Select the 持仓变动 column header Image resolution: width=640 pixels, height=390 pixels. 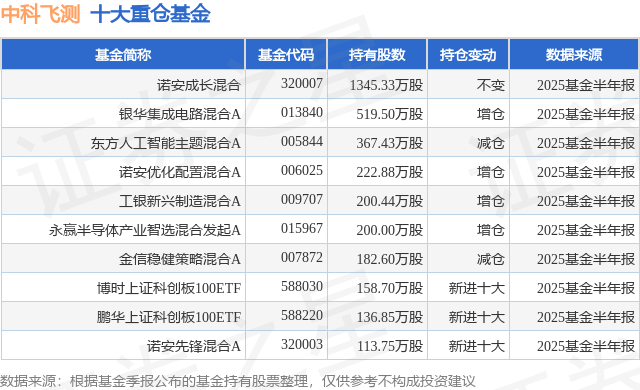[468, 55]
